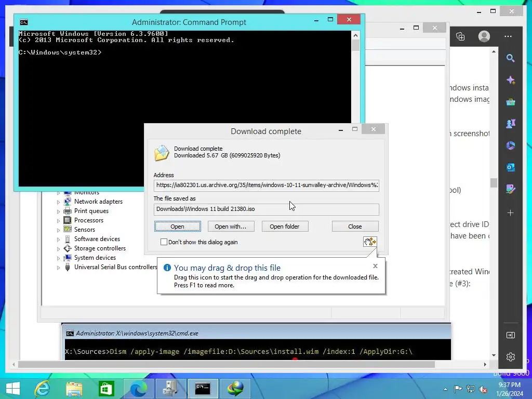Click Edge page scroll up arrow
Screen dimensions: 532x399
coord(494,51)
